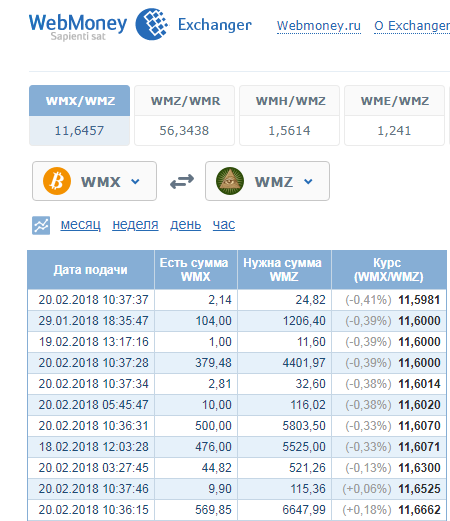This screenshot has height=521, width=450.
Task: Click the 2,14 WMX amount
Action: pyautogui.click(x=220, y=300)
